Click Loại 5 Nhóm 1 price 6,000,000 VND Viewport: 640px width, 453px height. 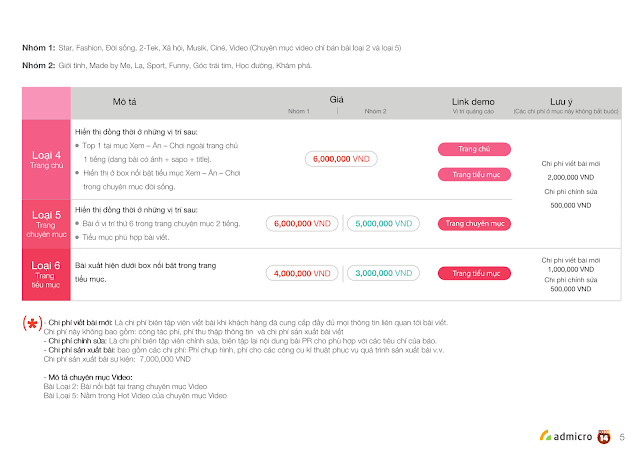[x=302, y=224]
